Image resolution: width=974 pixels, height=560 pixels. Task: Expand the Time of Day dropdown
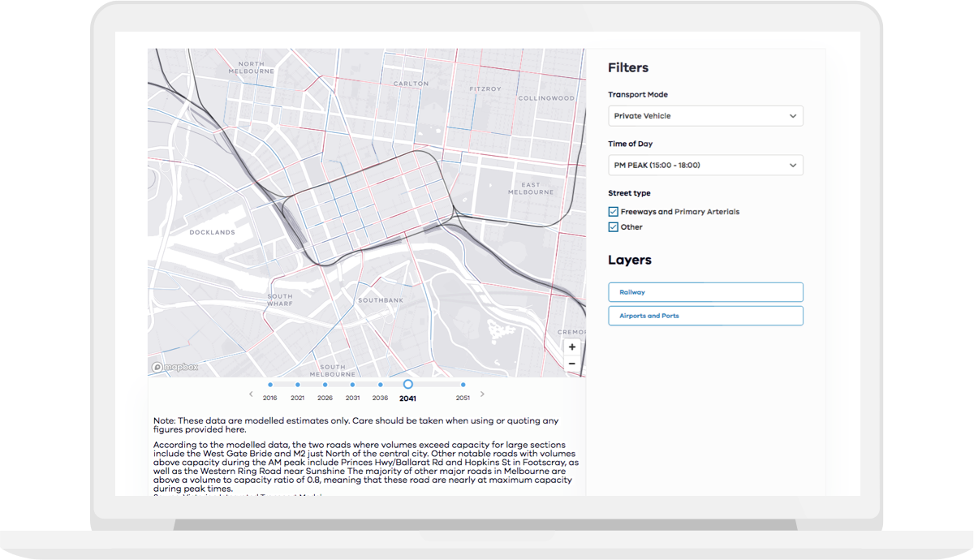[705, 166]
